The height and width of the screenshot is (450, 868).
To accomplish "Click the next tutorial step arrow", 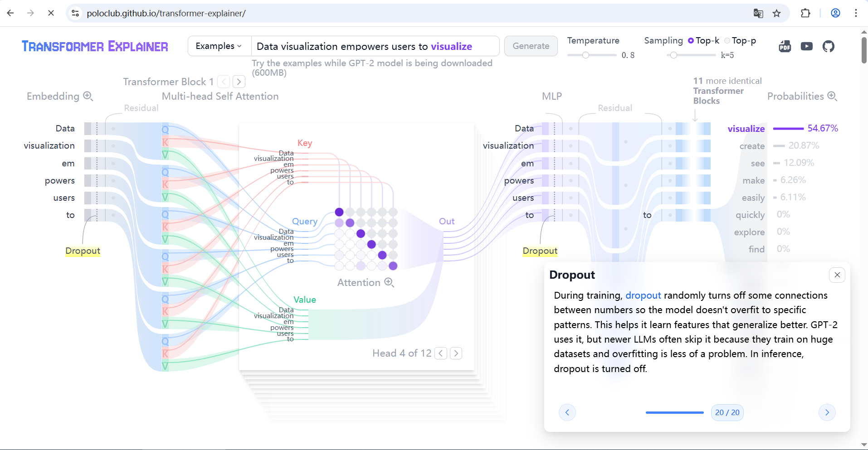I will pyautogui.click(x=827, y=412).
